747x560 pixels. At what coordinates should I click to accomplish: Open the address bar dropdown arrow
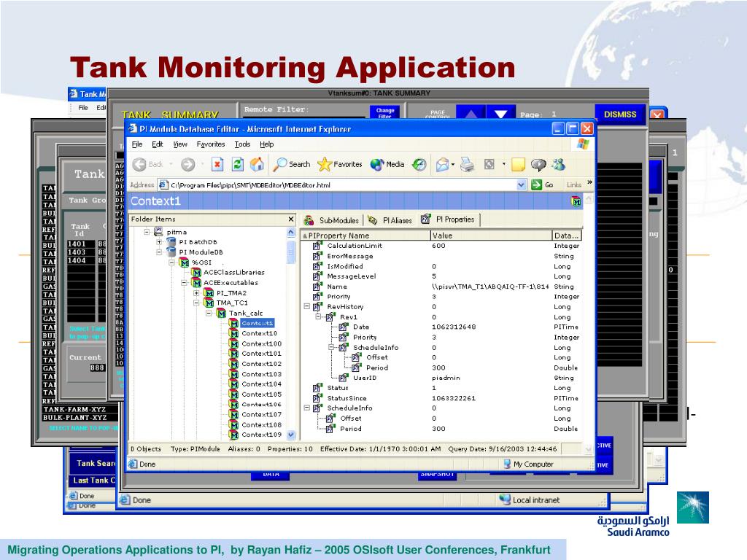(521, 184)
